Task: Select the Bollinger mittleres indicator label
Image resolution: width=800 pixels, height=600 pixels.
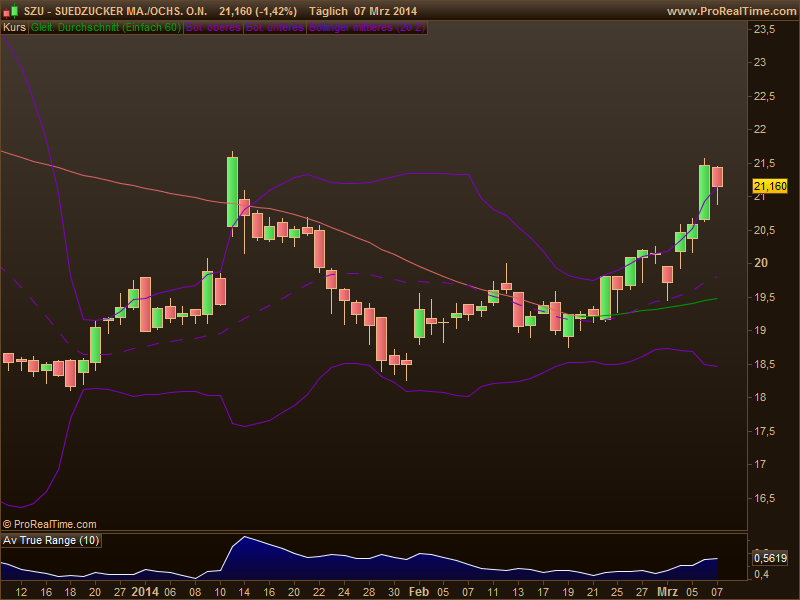Action: [x=367, y=28]
